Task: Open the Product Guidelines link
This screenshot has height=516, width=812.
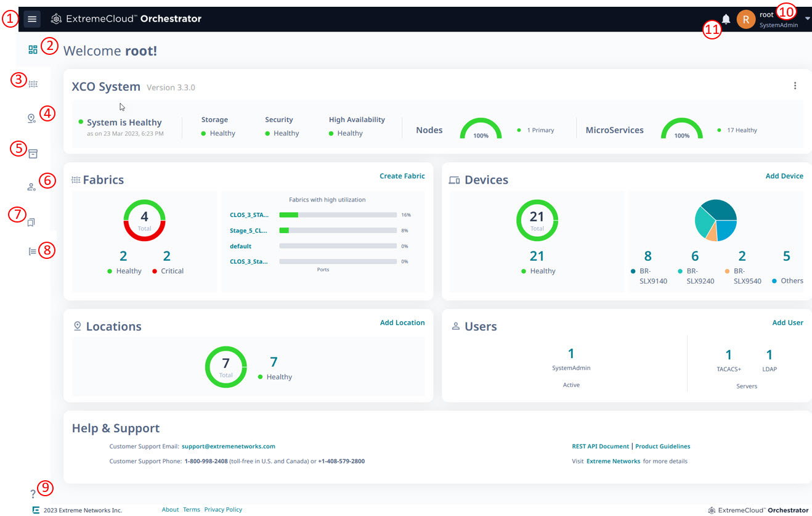Action: tap(663, 446)
